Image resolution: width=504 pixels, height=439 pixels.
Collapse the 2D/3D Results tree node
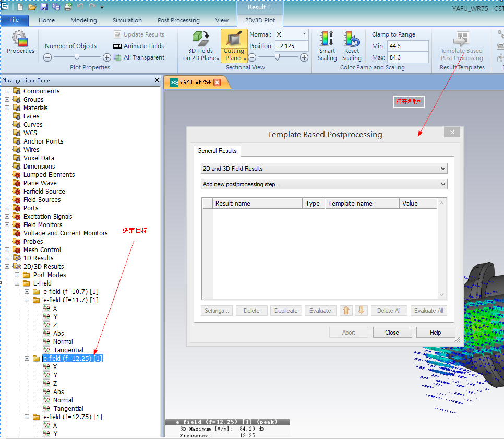[7, 267]
